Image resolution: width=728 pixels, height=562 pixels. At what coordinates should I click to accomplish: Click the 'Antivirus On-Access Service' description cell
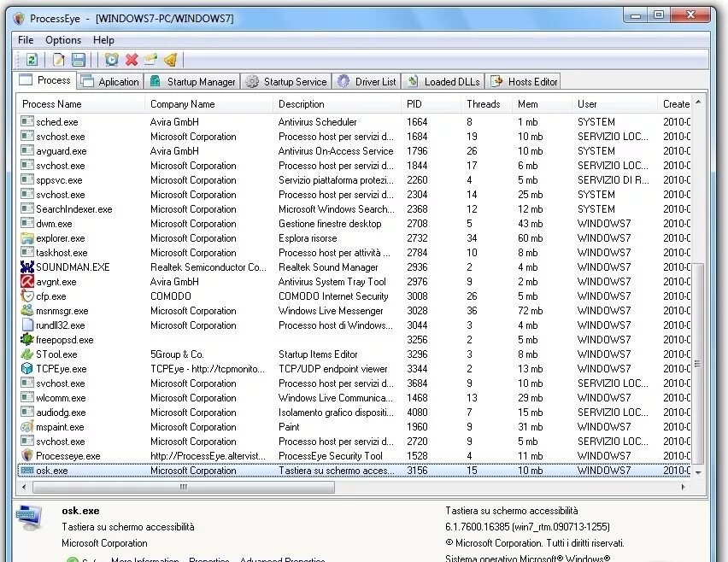[x=336, y=151]
